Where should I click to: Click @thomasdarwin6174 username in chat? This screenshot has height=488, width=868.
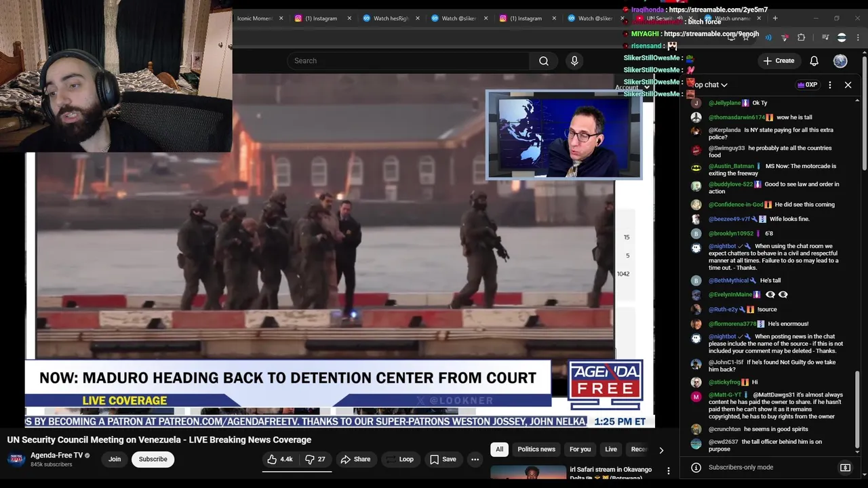pyautogui.click(x=736, y=117)
